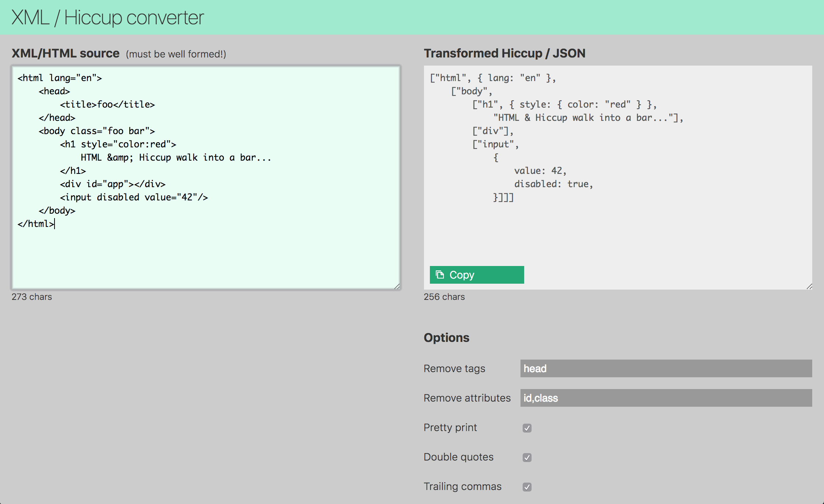
Task: Click the 273 chars counter under the source
Action: (x=32, y=297)
